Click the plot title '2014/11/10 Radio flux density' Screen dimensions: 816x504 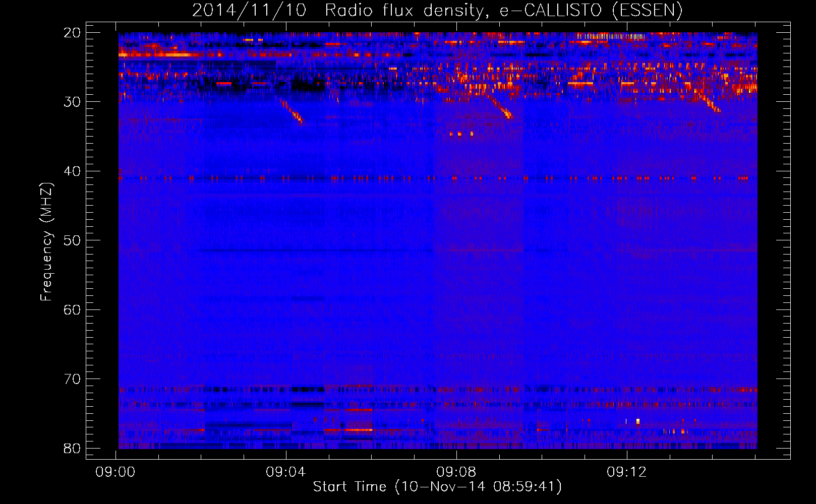(337, 11)
